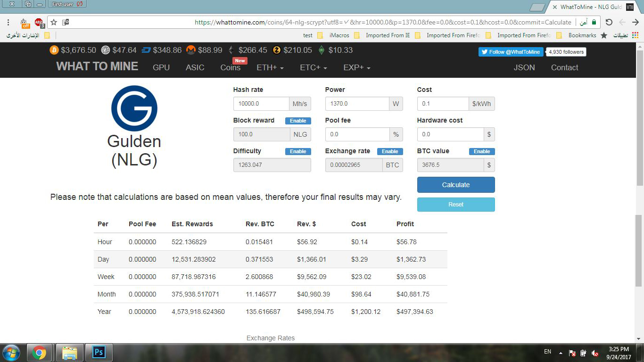Focus the Hardware cost input field

451,134
